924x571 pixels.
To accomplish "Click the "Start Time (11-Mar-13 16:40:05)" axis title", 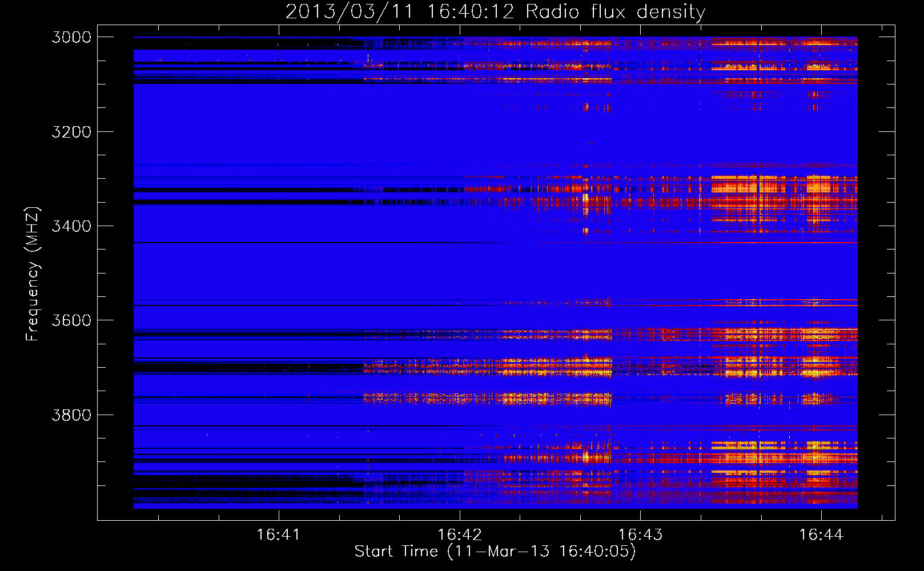I will (495, 552).
